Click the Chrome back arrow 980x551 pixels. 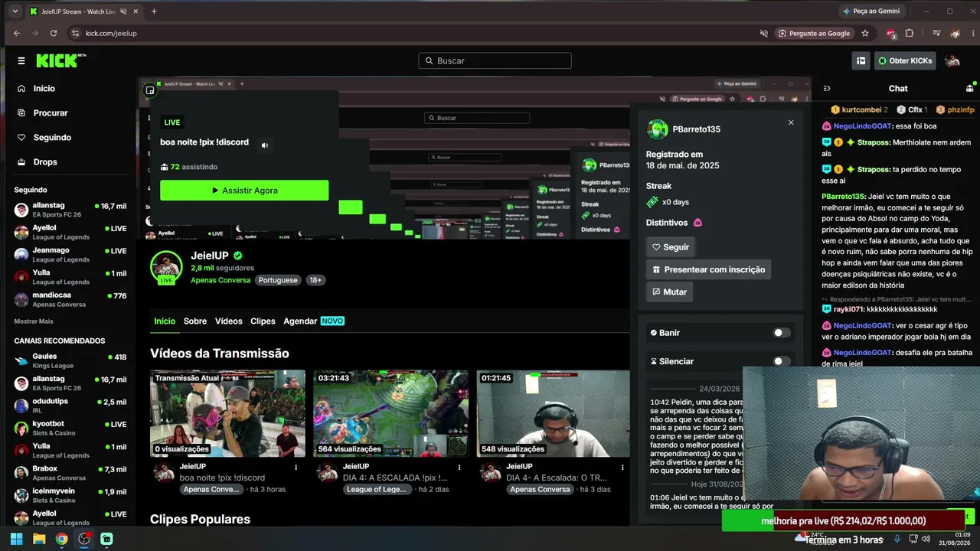pos(17,33)
